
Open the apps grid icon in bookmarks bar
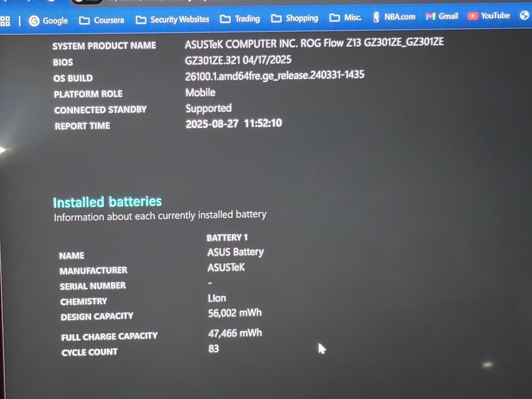coord(5,21)
